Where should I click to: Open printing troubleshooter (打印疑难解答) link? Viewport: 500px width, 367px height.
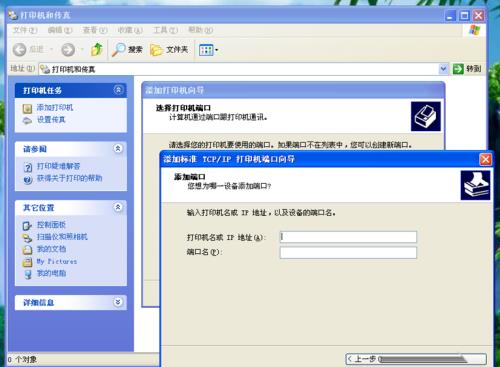click(x=58, y=166)
